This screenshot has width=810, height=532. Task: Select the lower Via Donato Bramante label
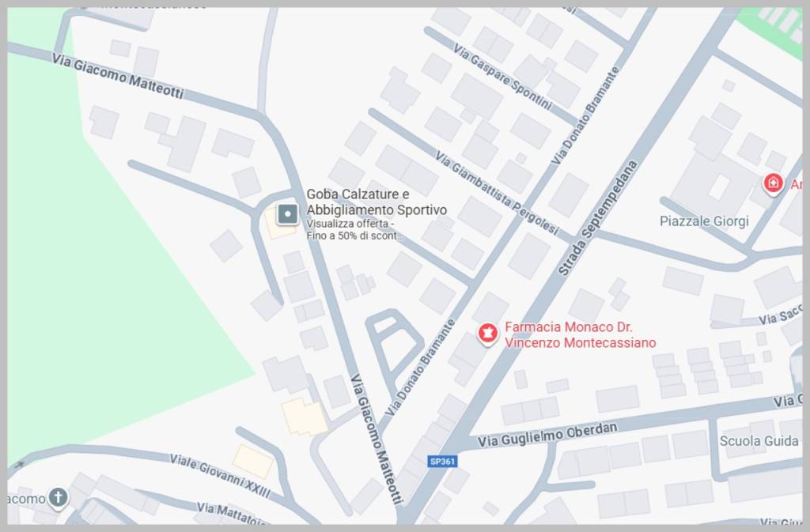click(x=420, y=368)
